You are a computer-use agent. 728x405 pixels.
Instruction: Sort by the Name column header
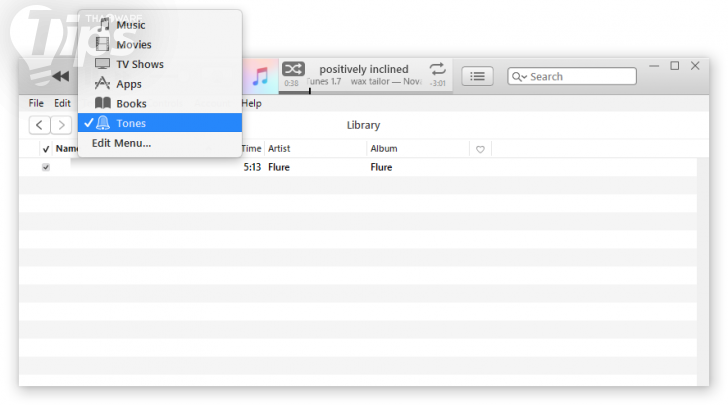coord(67,149)
